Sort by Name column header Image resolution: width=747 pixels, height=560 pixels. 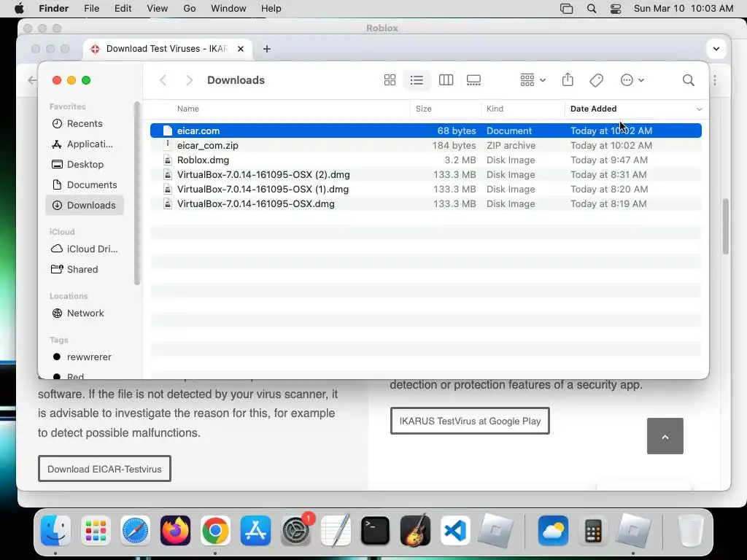(187, 109)
